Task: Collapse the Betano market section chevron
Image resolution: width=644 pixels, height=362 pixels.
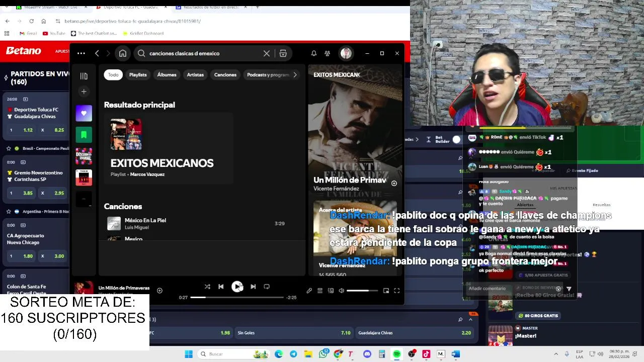Action: point(470,319)
